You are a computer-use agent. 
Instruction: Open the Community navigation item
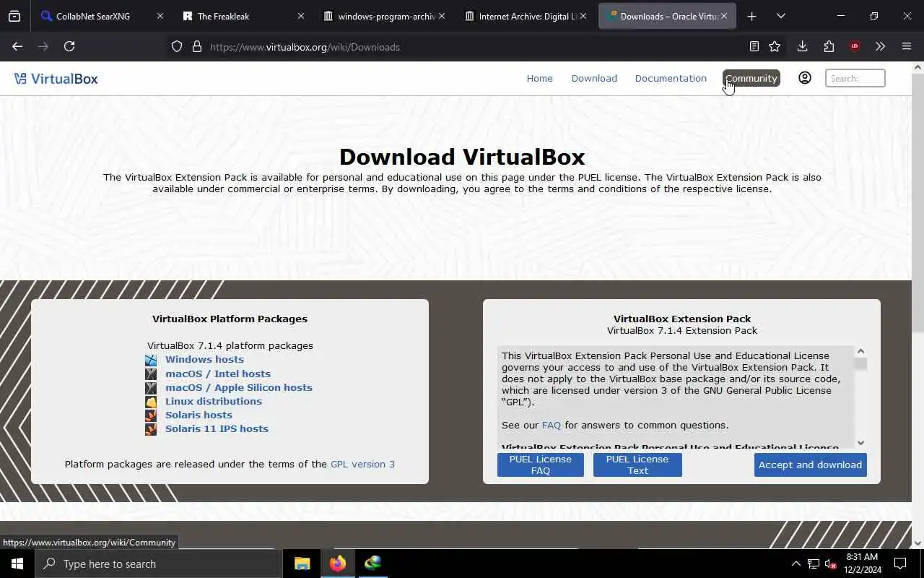(751, 78)
